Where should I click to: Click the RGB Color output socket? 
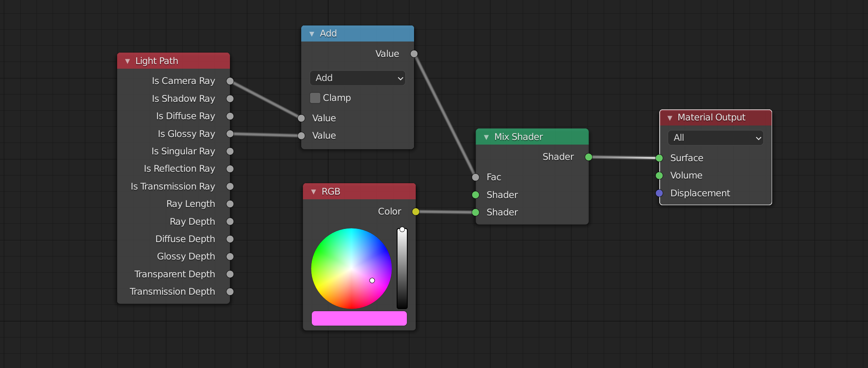click(416, 212)
